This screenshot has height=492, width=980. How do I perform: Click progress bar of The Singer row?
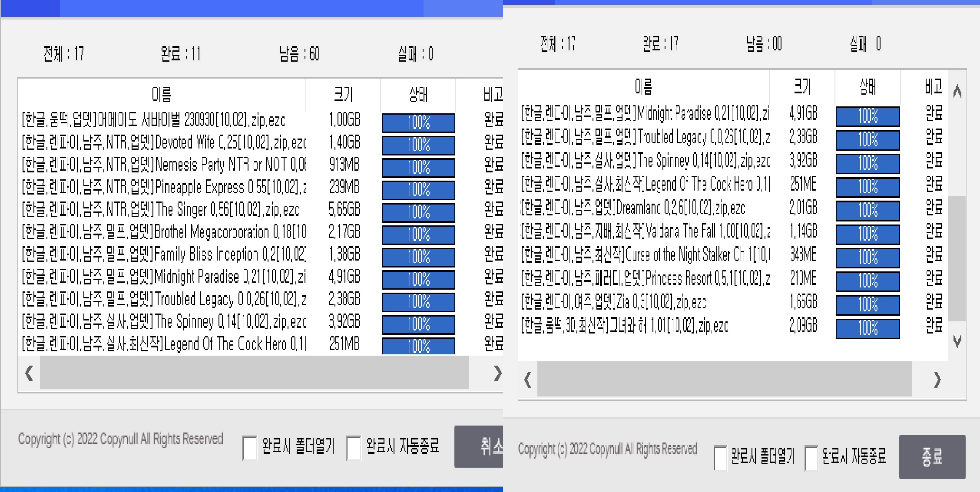click(418, 212)
